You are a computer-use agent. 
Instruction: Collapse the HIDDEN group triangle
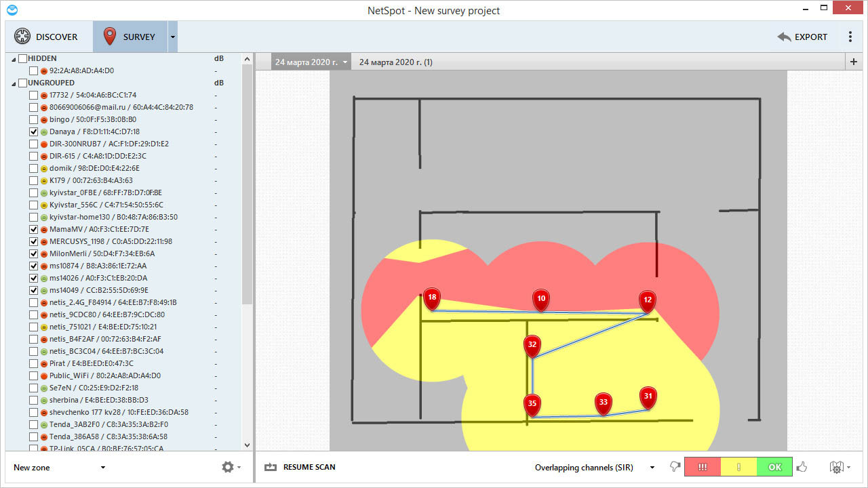[x=13, y=59]
